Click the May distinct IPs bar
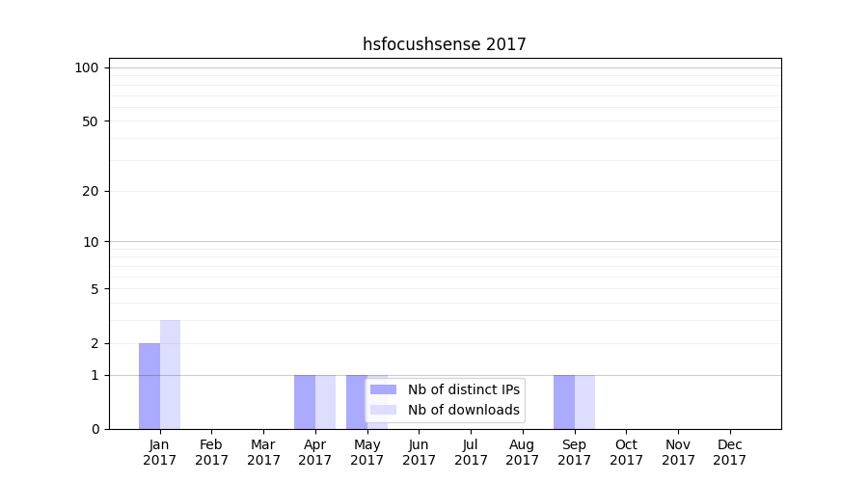The image size is (868, 482). pos(356,401)
